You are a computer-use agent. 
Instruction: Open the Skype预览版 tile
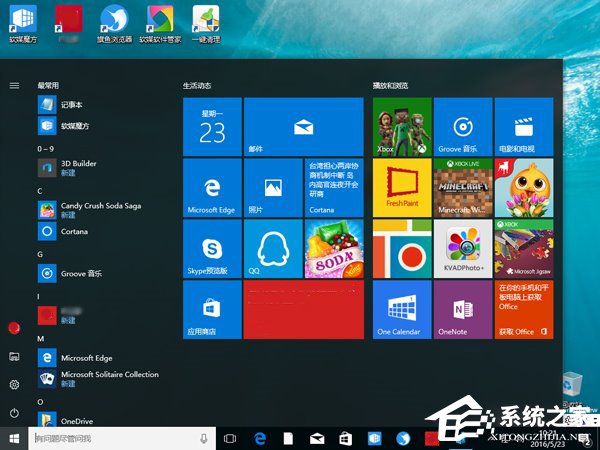tap(212, 249)
